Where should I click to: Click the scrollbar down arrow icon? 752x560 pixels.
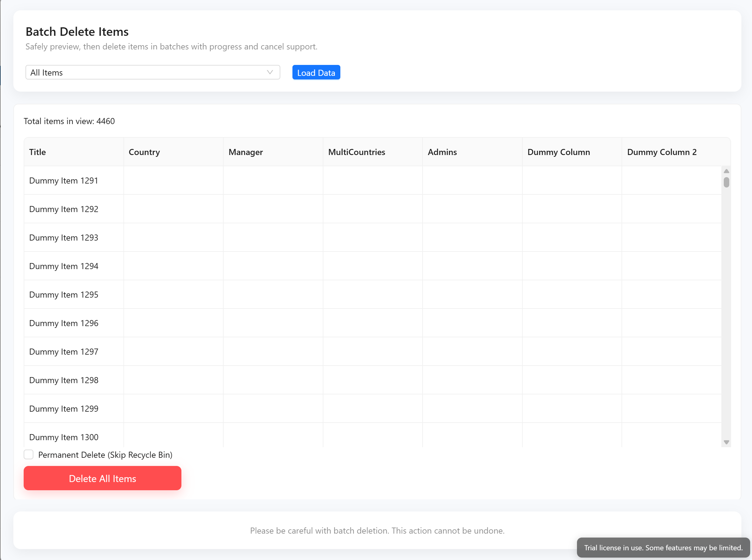click(726, 442)
